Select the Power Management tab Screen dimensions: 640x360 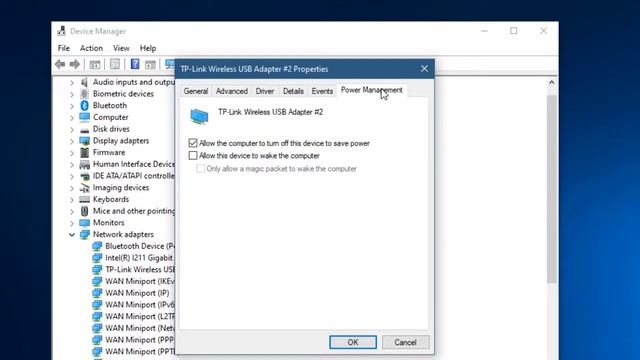(x=371, y=90)
